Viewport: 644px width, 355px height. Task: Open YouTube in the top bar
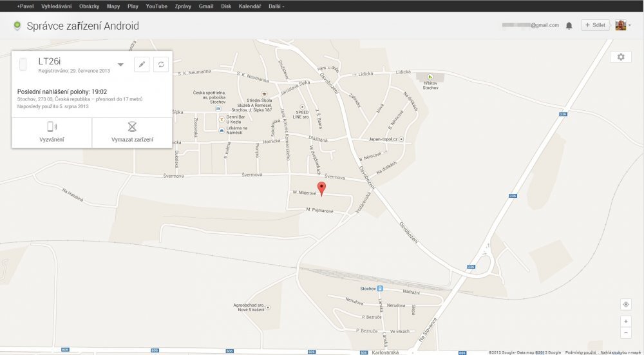click(156, 6)
